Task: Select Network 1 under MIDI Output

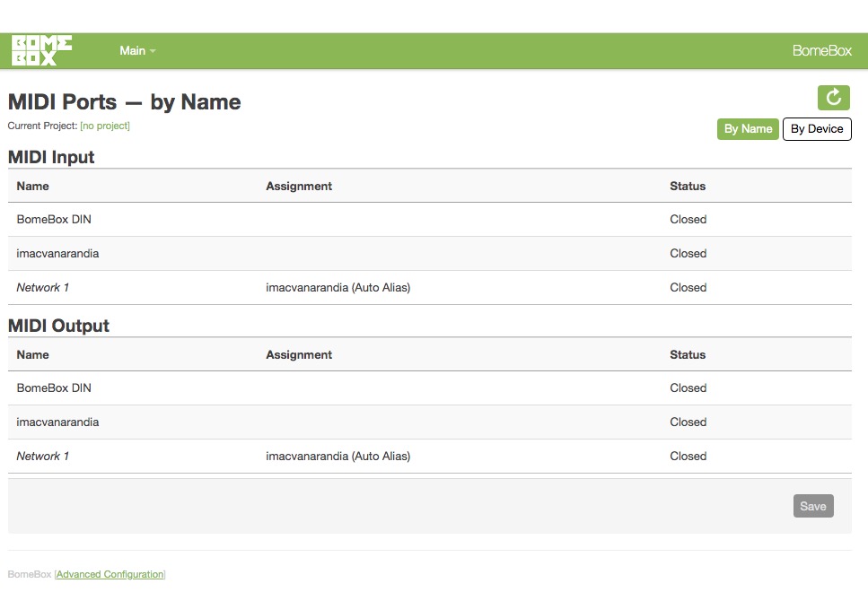Action: 42,456
